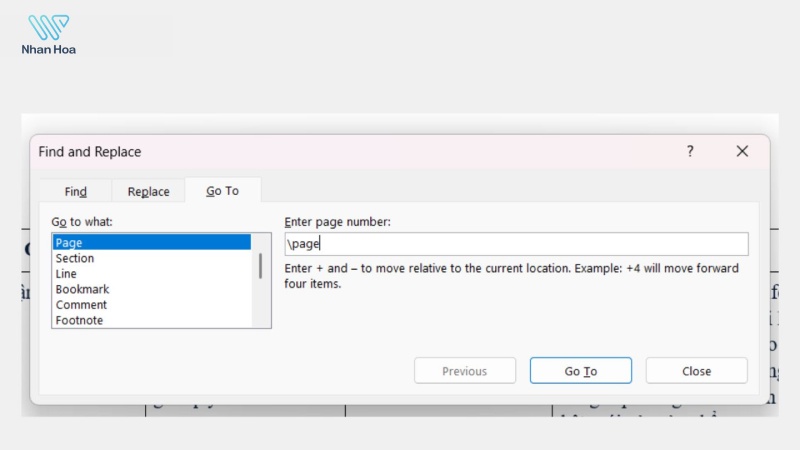
Task: Pick Bookmark from the list
Action: click(152, 289)
